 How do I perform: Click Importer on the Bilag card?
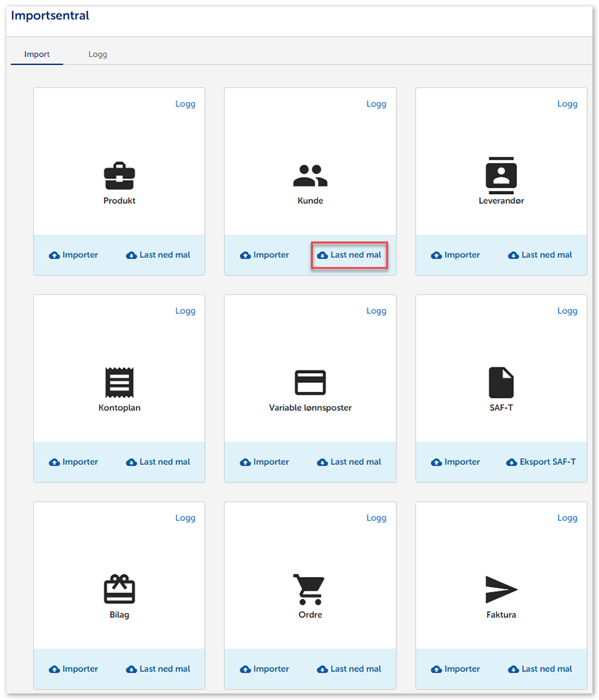point(74,669)
